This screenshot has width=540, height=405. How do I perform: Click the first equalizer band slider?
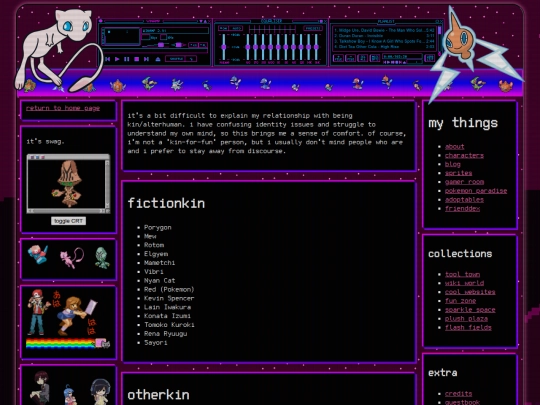(x=248, y=47)
